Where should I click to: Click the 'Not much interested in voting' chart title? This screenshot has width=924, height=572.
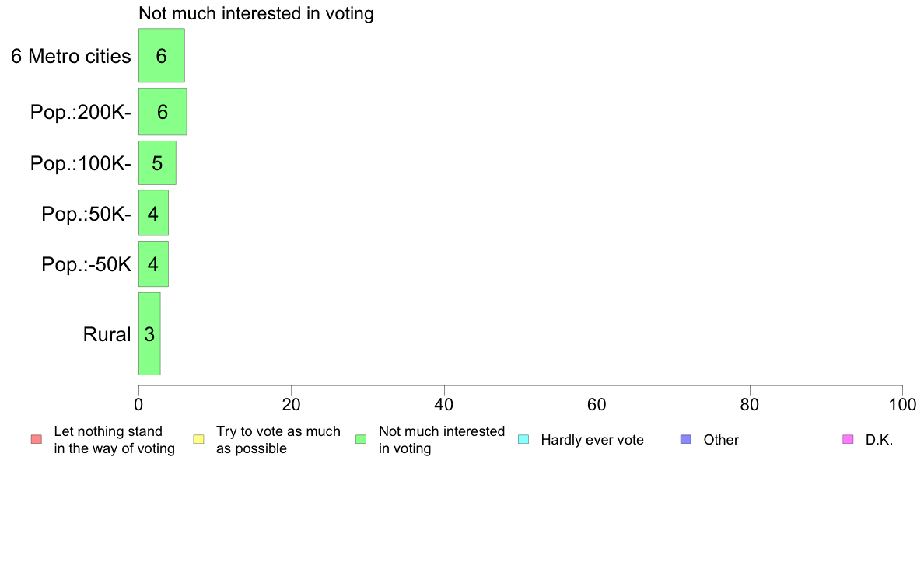[x=256, y=13]
